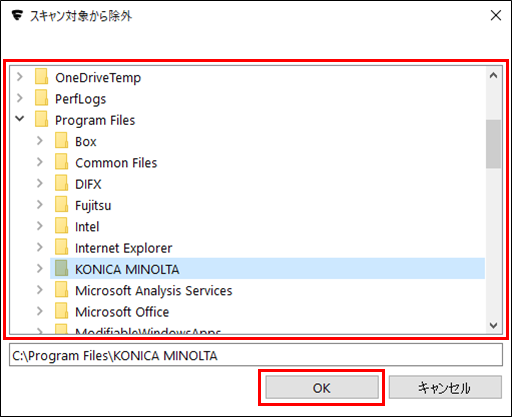The height and width of the screenshot is (417, 512).
Task: Click the PerfLogs folder icon
Action: [42, 98]
